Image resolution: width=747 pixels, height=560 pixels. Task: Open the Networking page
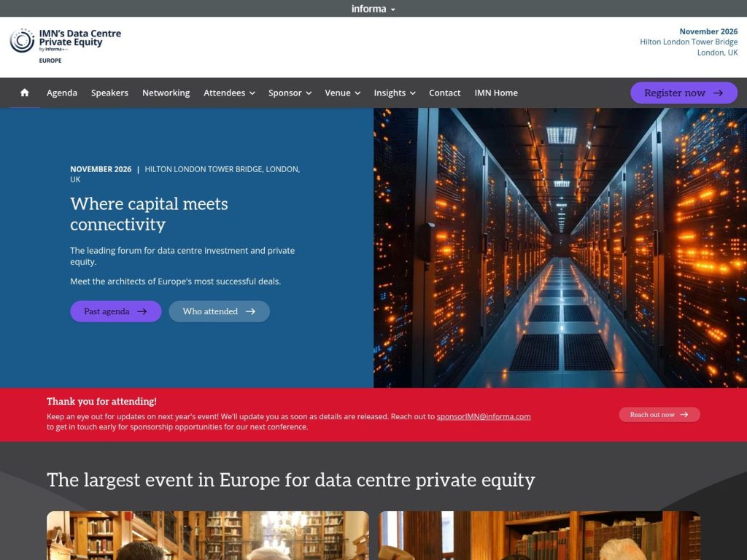tap(166, 93)
